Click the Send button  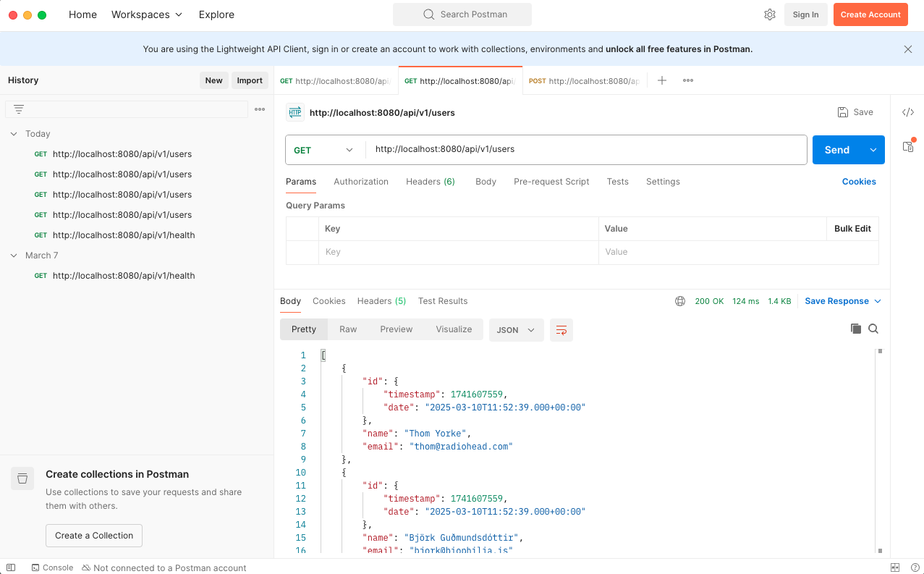(837, 150)
